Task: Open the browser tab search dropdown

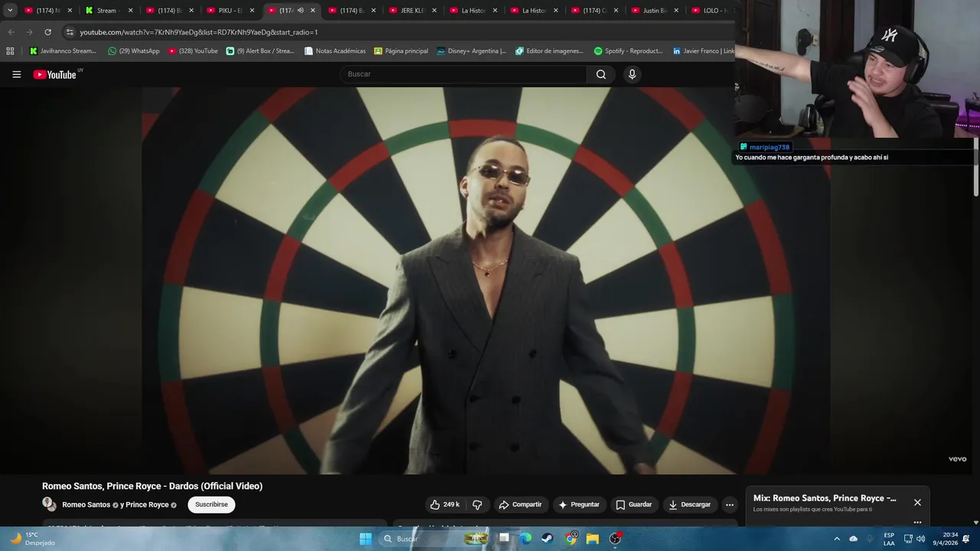Action: click(x=10, y=11)
